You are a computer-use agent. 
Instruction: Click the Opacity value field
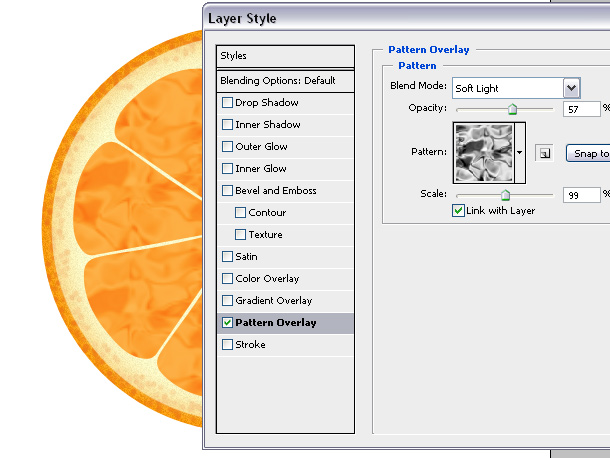[579, 109]
